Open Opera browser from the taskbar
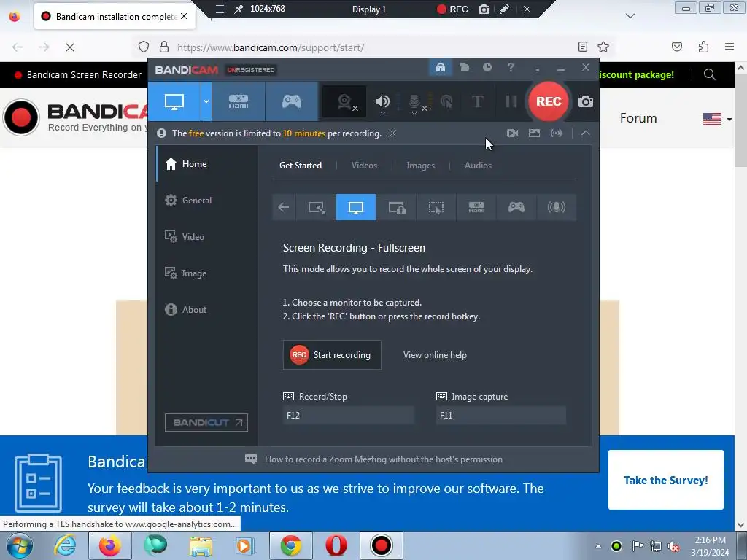The height and width of the screenshot is (560, 747). click(x=336, y=545)
